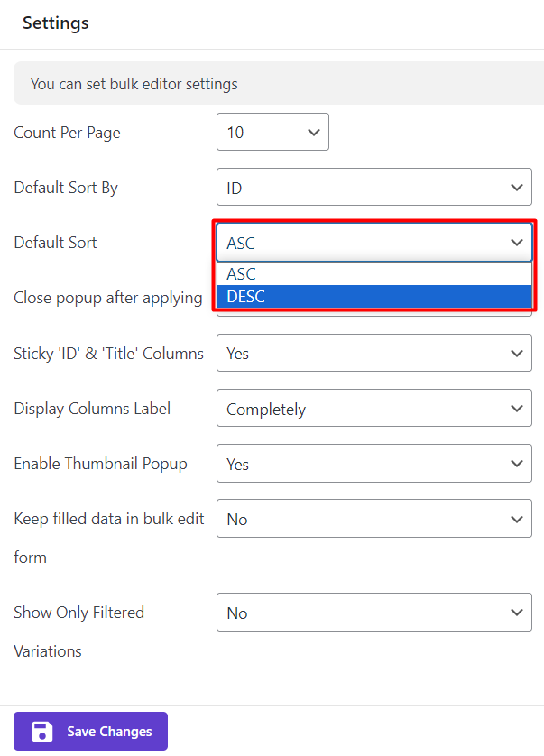Expand the Display Columns Label dropdown
The width and height of the screenshot is (544, 756).
[x=373, y=409]
